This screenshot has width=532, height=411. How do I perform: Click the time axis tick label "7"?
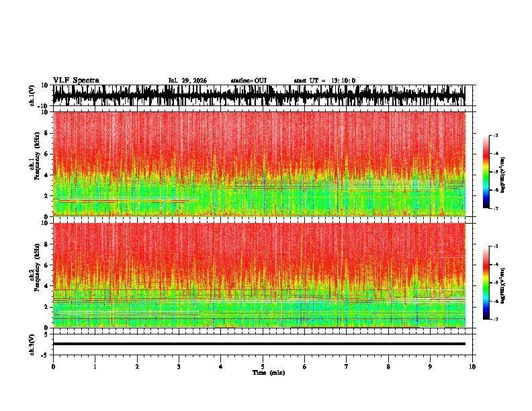347,367
